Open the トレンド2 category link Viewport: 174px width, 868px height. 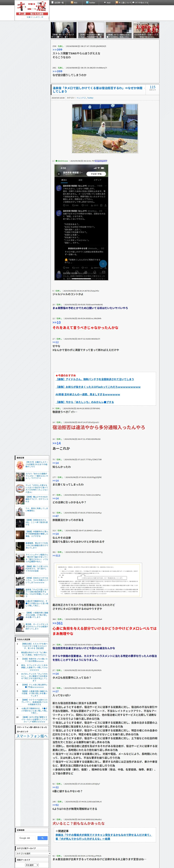click(x=81, y=98)
